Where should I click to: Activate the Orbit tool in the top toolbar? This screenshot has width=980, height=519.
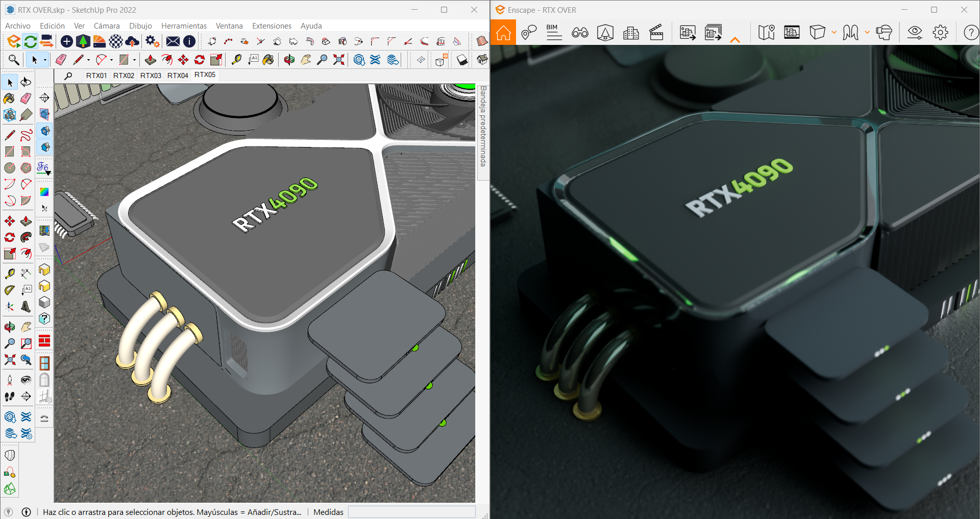(x=289, y=60)
